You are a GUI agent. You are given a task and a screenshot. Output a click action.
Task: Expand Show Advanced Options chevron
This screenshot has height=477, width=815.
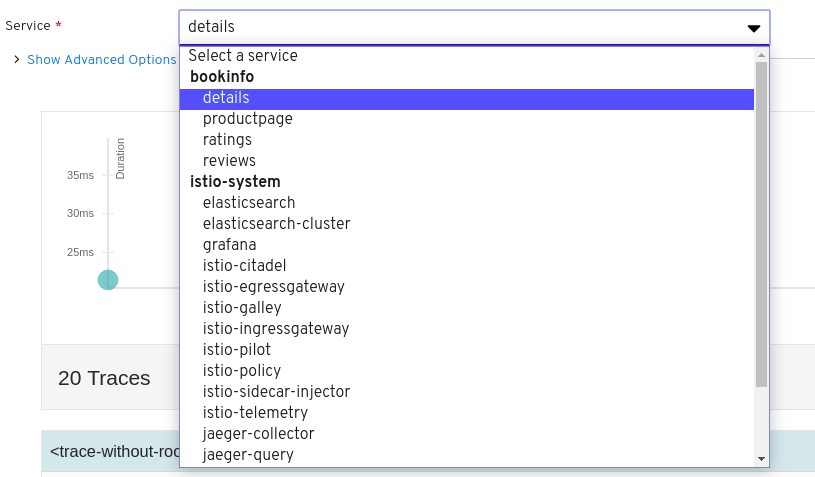(x=17, y=60)
